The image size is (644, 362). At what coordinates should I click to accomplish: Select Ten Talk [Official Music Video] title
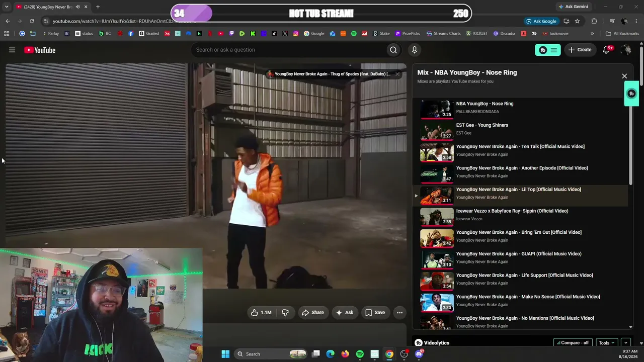[520, 147]
